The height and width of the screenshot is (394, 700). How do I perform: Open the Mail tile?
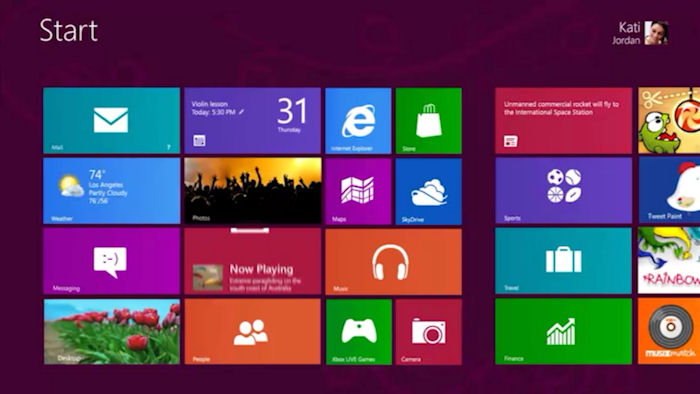112,120
